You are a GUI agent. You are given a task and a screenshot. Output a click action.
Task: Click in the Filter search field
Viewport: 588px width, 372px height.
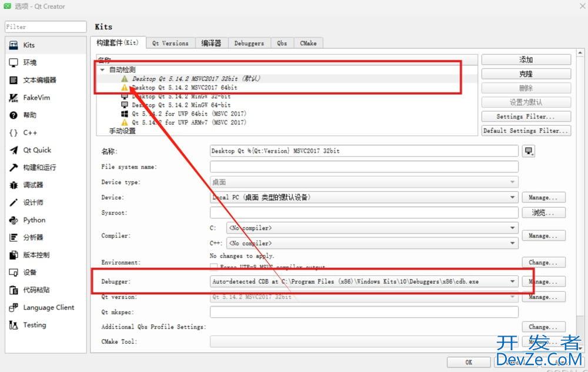[46, 27]
